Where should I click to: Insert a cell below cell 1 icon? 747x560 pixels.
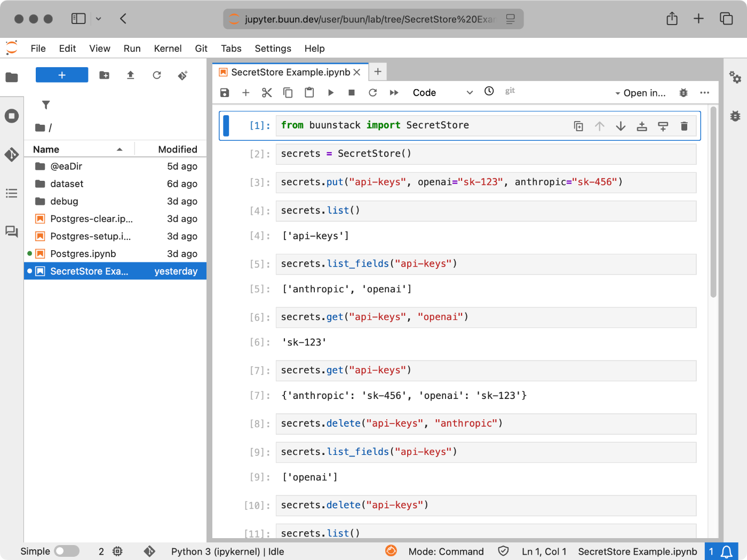663,126
